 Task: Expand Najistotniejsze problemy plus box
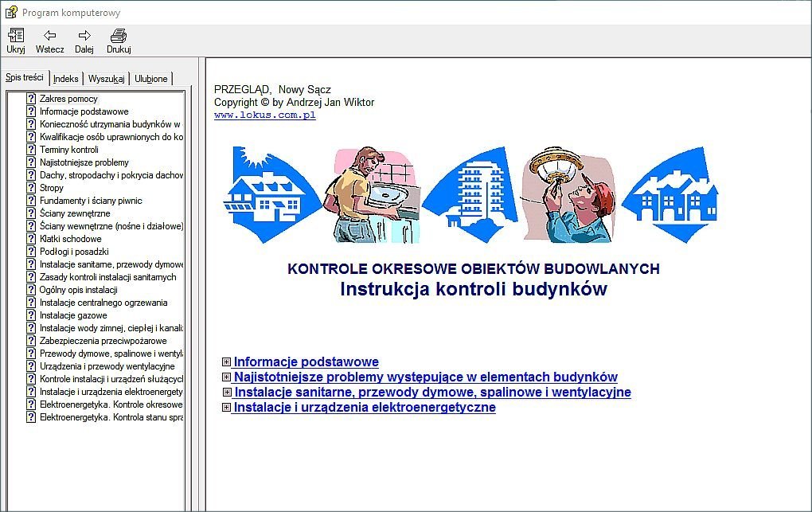click(x=226, y=377)
